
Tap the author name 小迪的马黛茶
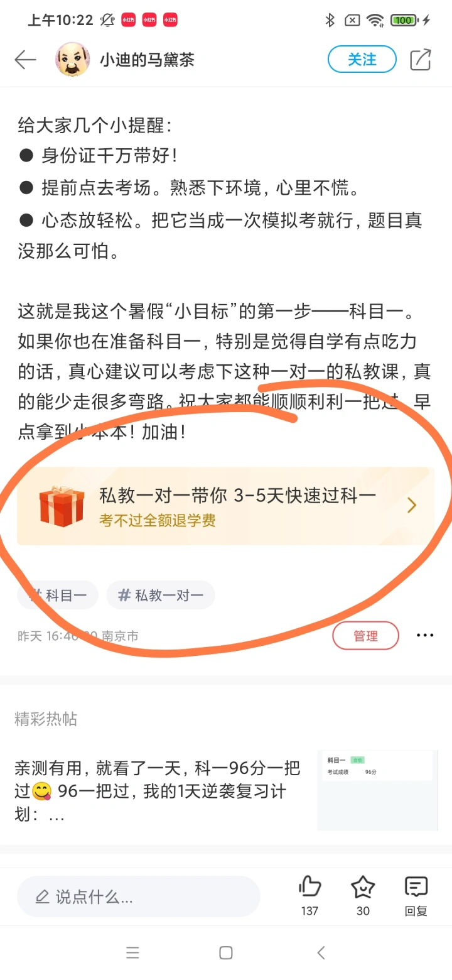pyautogui.click(x=147, y=60)
